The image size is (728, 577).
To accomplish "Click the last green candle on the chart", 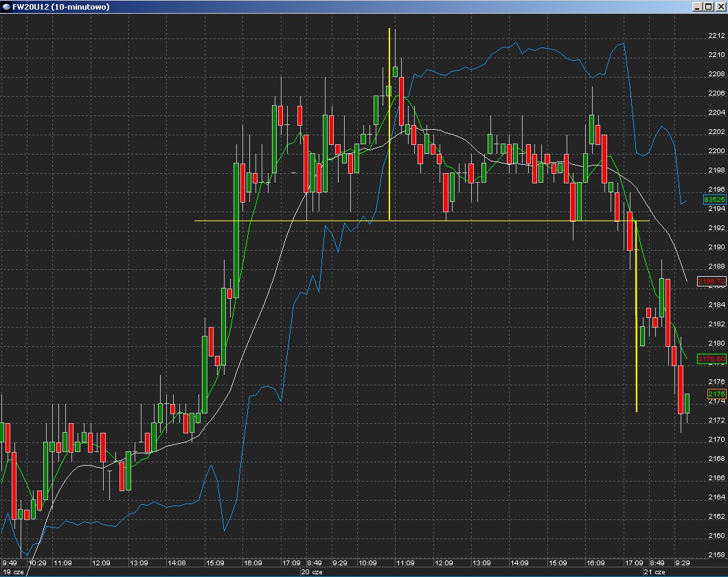I will (687, 403).
